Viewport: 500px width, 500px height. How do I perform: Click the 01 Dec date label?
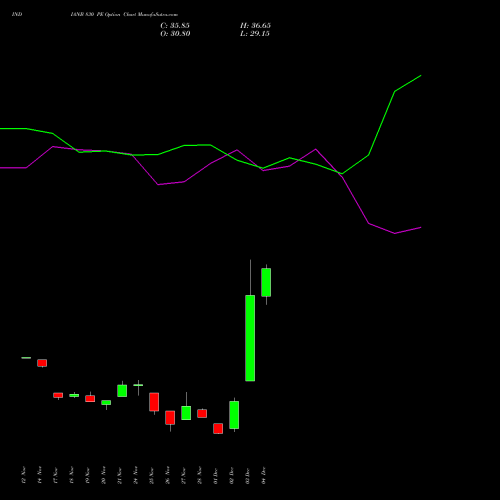pos(215,475)
